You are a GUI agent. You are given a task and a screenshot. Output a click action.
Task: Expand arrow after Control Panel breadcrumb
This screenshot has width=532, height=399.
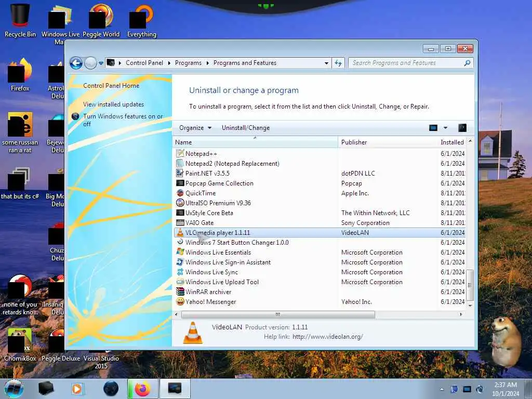tap(169, 63)
